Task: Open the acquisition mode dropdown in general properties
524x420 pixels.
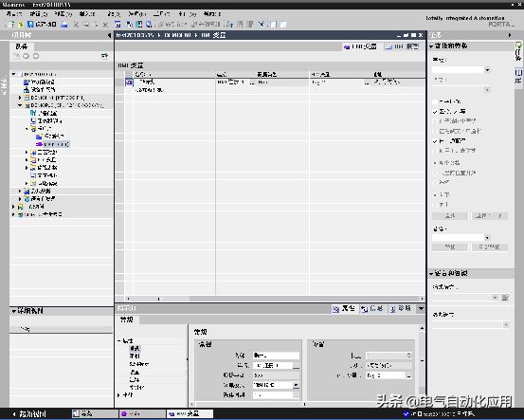Action: [x=296, y=385]
